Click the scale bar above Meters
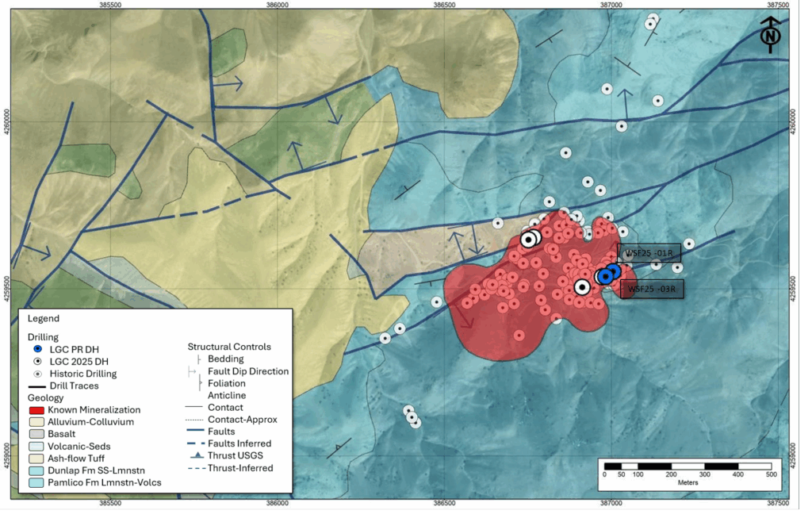 click(x=688, y=466)
